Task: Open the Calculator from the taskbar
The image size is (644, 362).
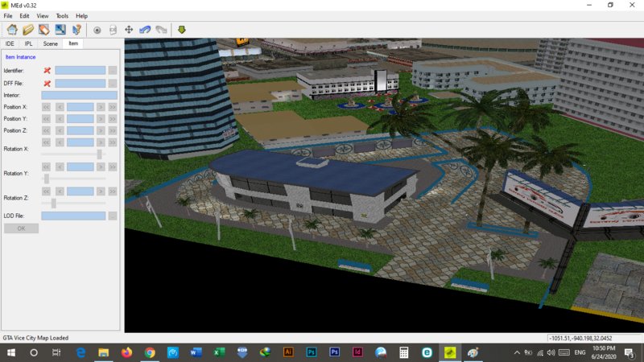Action: 404,352
